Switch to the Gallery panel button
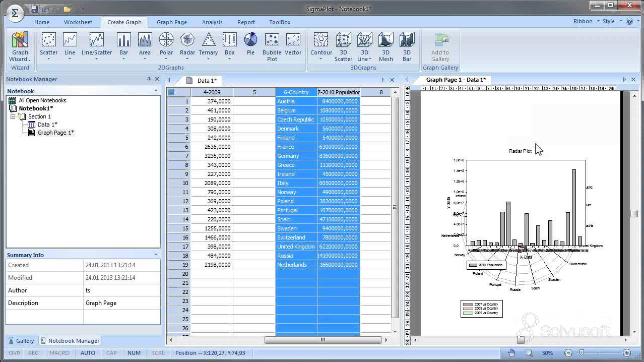 coord(22,341)
